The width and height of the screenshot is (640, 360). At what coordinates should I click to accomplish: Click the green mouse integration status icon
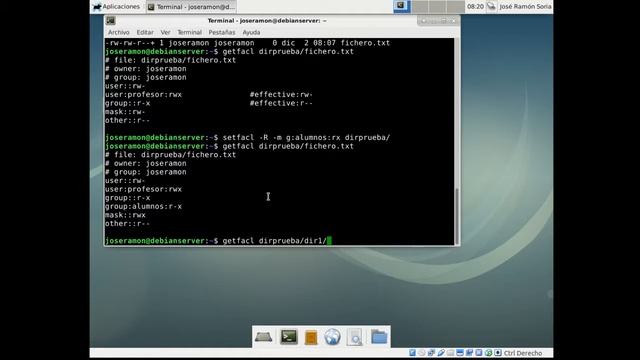point(489,353)
